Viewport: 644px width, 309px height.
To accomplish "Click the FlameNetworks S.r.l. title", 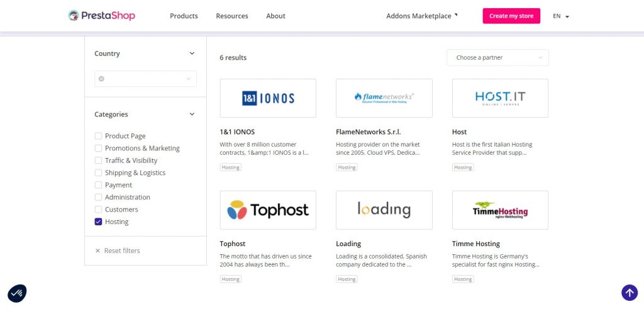I will pyautogui.click(x=369, y=132).
